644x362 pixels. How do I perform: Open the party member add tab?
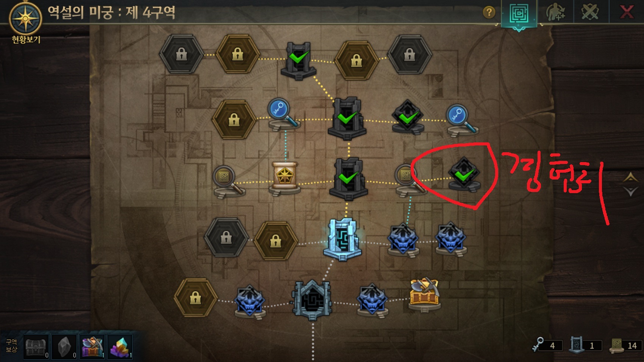pyautogui.click(x=555, y=12)
